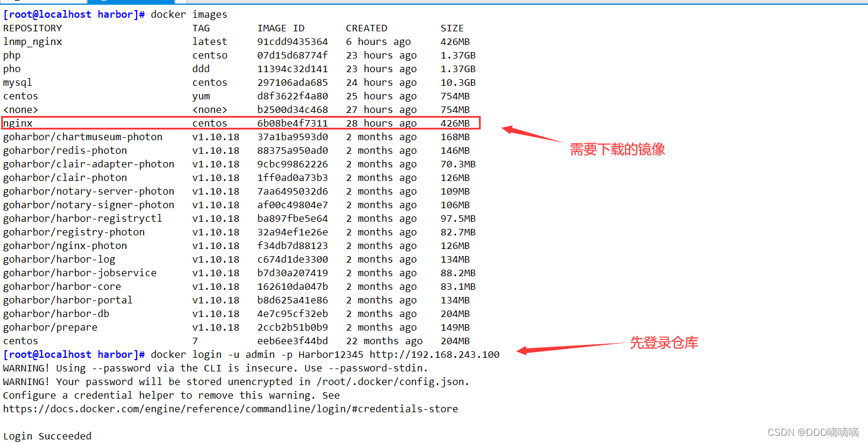Viewport: 868px width, 443px height.
Task: Click goharbor/registry-photon repository
Action: click(x=74, y=232)
